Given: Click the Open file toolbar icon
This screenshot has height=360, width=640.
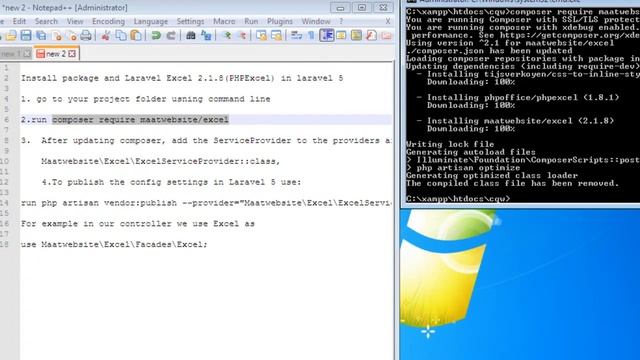Looking at the screenshot, I should (x=11, y=36).
